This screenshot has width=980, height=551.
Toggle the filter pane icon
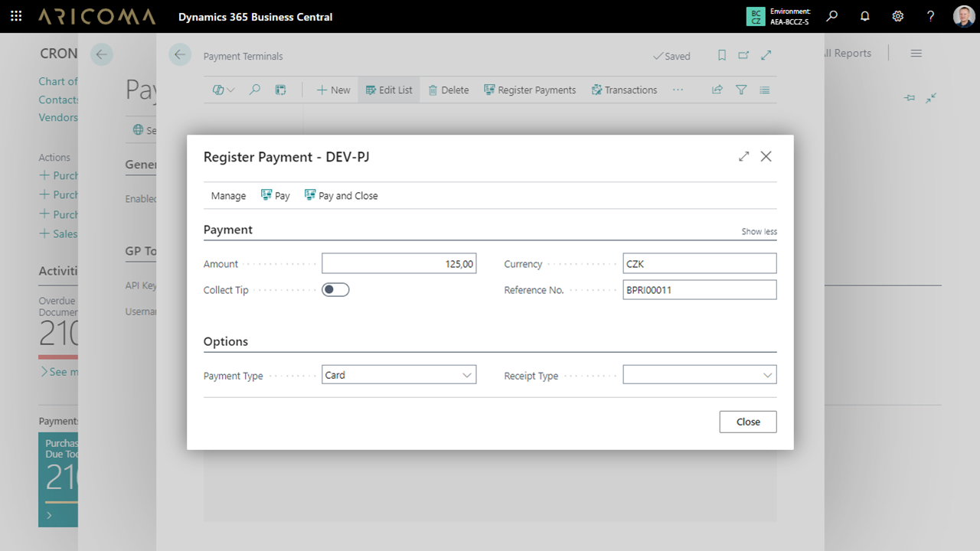tap(741, 90)
